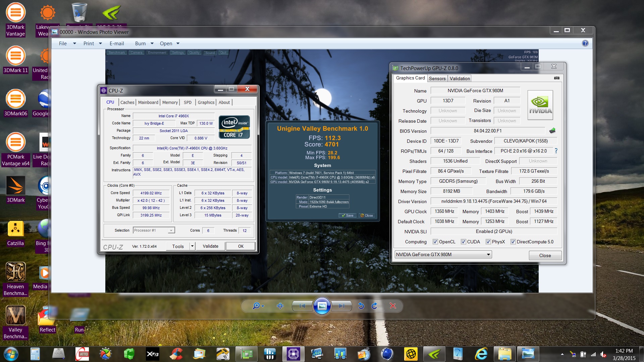Click OK in the CPU-Z window
The height and width of the screenshot is (362, 644).
pos(240,246)
